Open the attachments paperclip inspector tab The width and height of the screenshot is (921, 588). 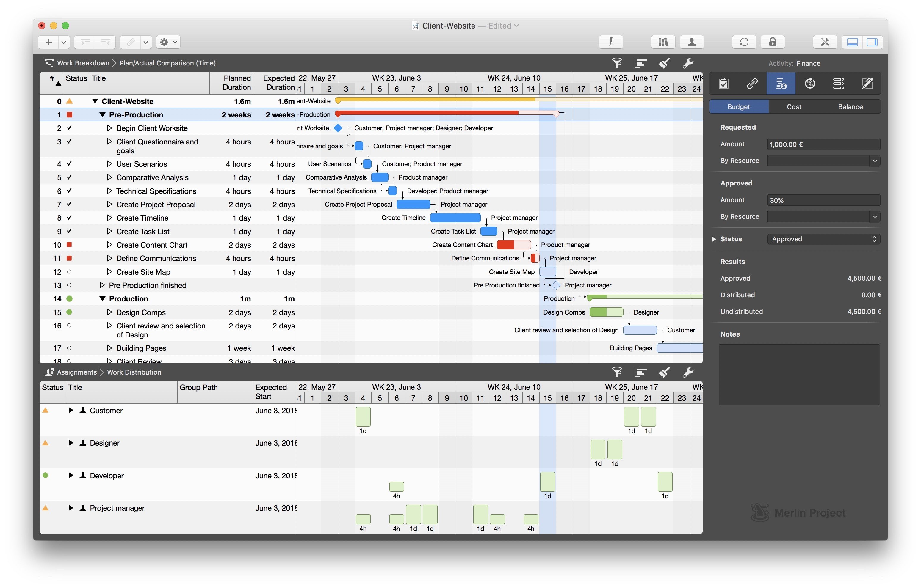click(x=752, y=83)
